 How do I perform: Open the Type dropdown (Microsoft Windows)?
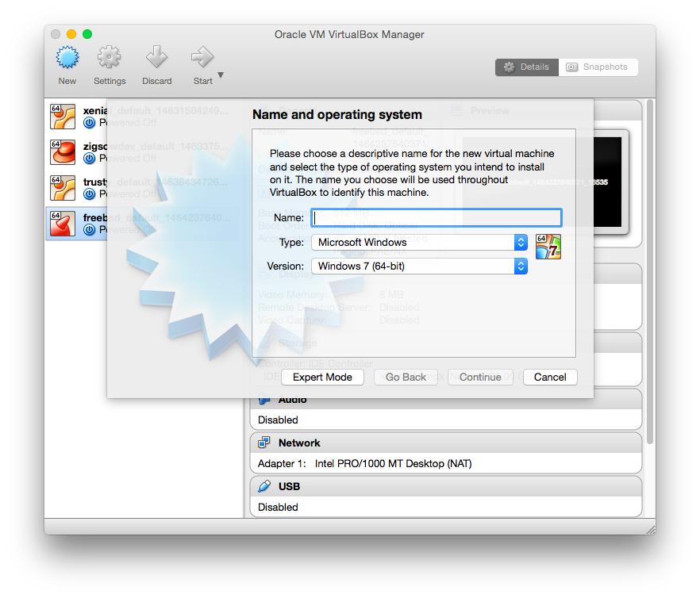point(418,243)
